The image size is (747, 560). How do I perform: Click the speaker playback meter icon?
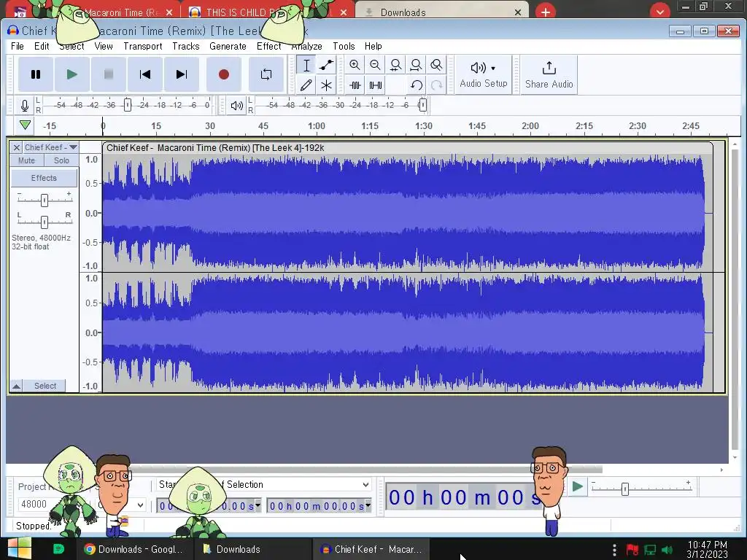pos(236,105)
